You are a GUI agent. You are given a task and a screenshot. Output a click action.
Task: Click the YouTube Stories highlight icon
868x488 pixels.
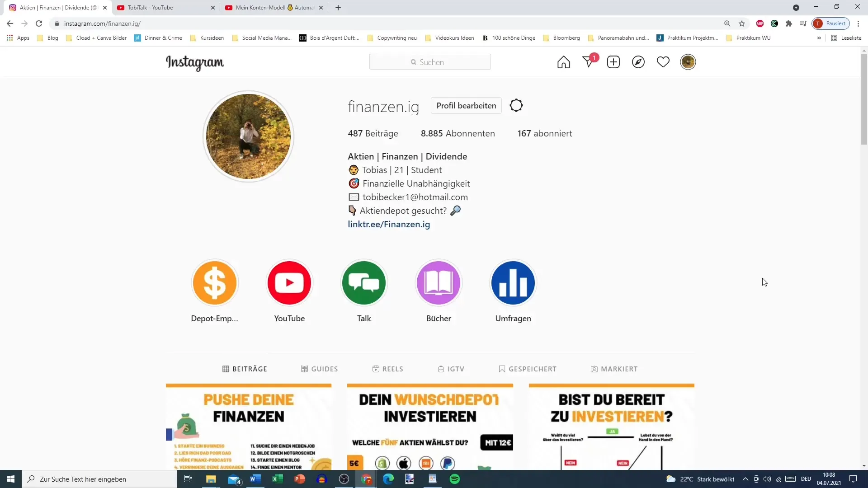pyautogui.click(x=290, y=284)
